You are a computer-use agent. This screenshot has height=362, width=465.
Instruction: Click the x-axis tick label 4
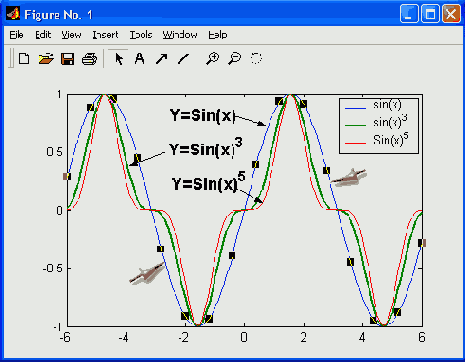point(362,337)
